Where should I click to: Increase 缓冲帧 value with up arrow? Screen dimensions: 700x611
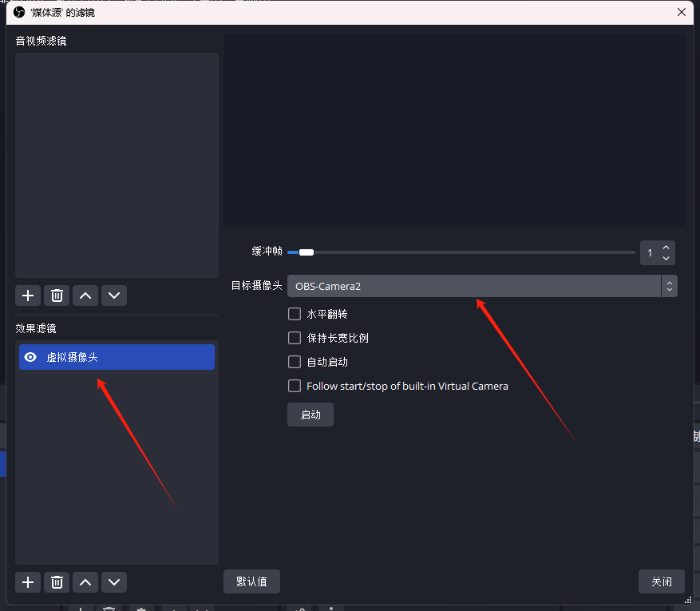coord(667,248)
